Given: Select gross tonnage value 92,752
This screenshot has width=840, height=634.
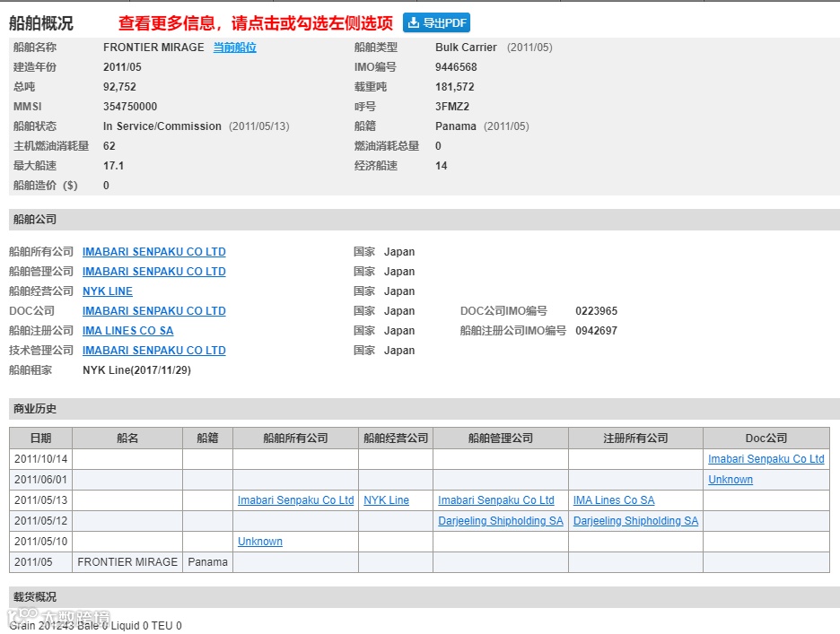Looking at the screenshot, I should click(x=119, y=87).
